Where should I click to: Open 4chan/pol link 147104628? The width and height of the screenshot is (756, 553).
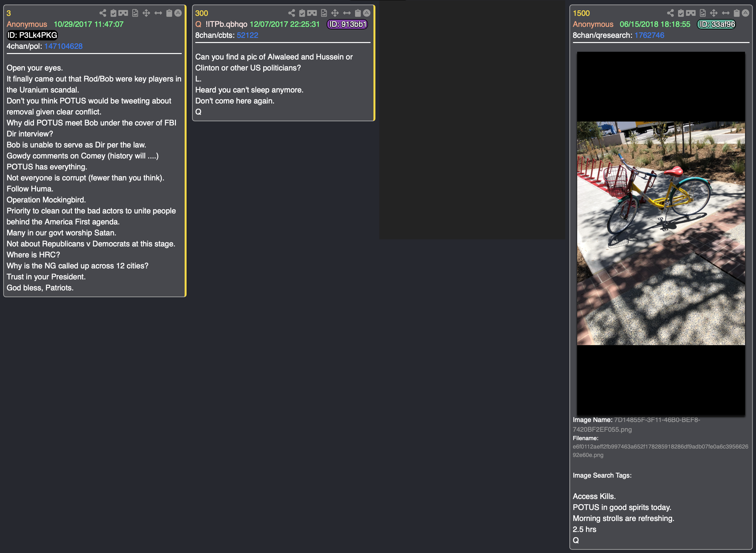pos(63,46)
